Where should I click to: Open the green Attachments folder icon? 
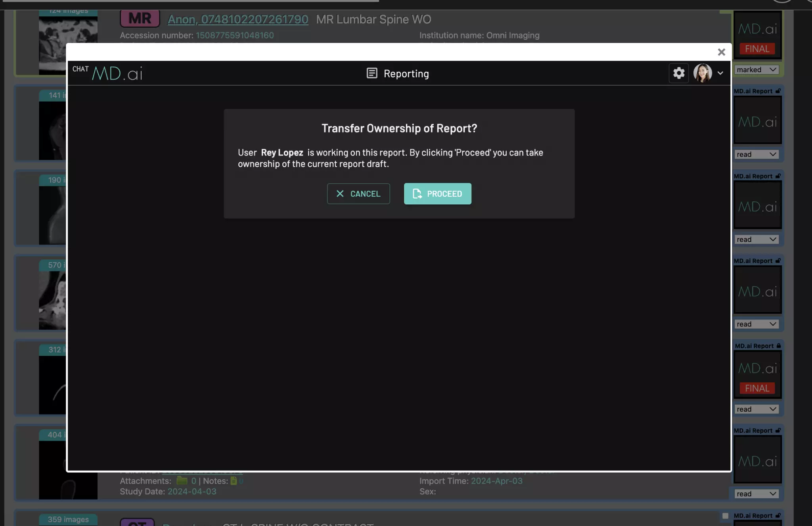[182, 481]
